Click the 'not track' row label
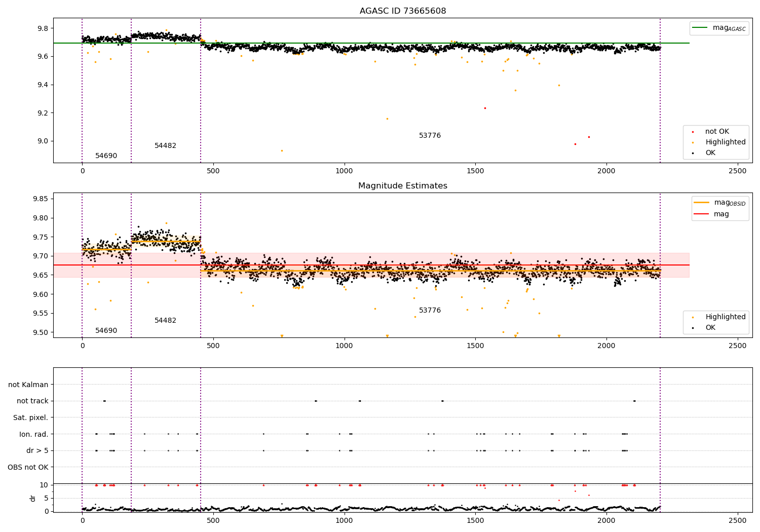 click(x=32, y=401)
